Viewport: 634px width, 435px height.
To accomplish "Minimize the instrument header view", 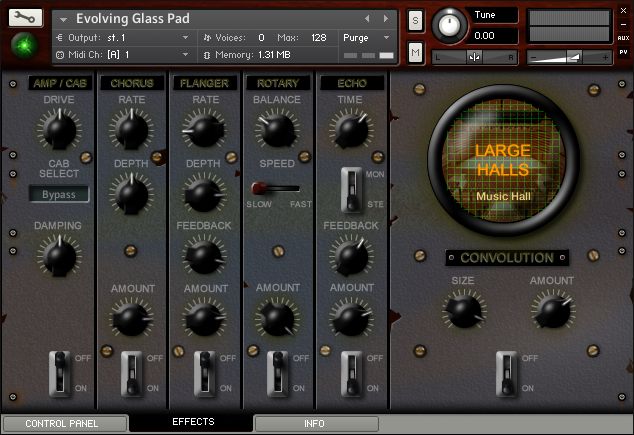I will coord(623,25).
